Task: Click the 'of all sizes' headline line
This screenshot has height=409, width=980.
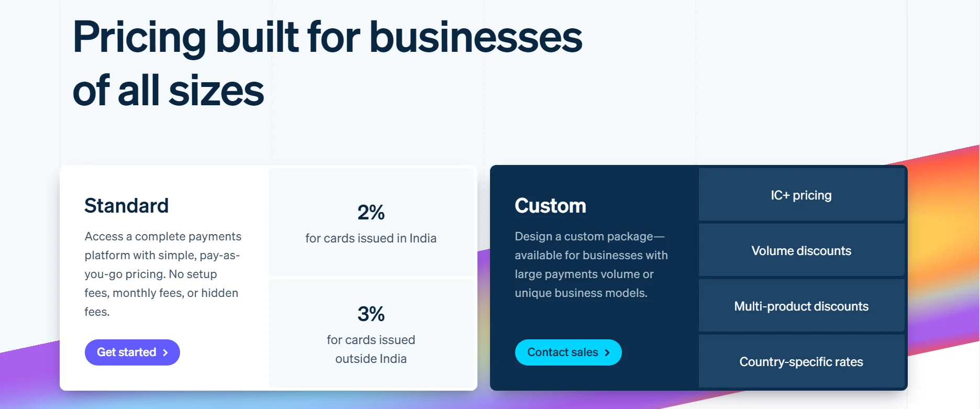Action: pyautogui.click(x=169, y=91)
